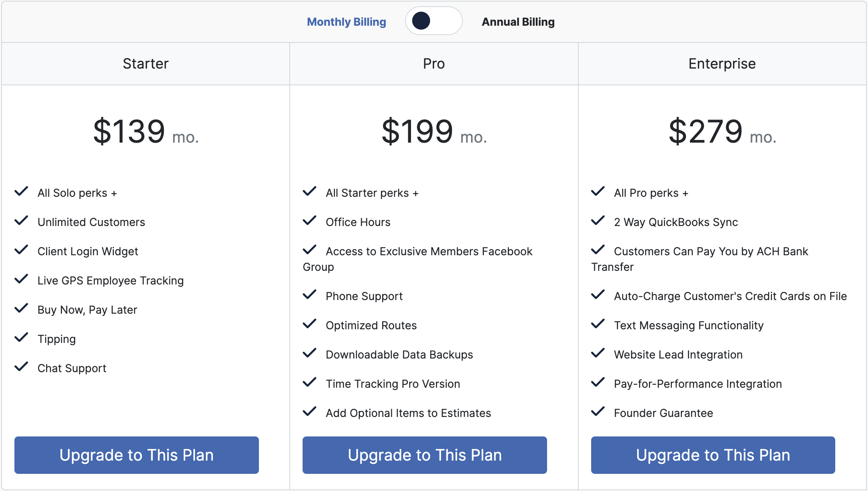The image size is (868, 491).
Task: Upgrade to the Enterprise plan
Action: click(713, 455)
